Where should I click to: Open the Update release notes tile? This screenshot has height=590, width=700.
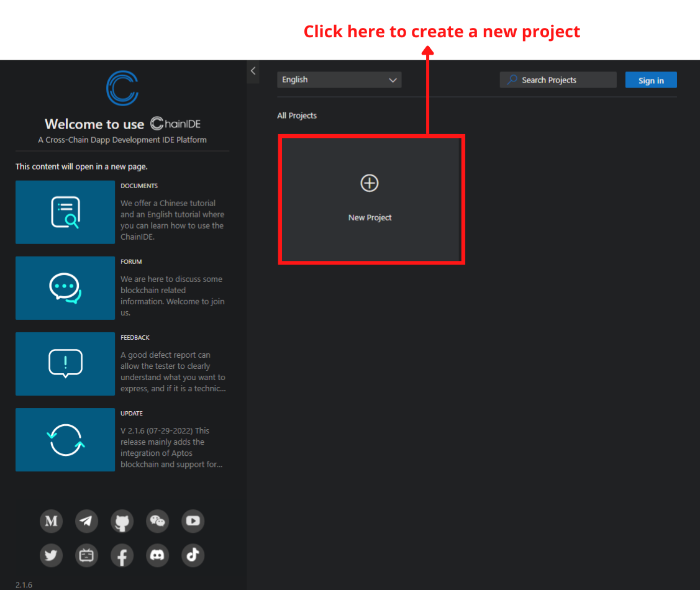[x=65, y=440]
